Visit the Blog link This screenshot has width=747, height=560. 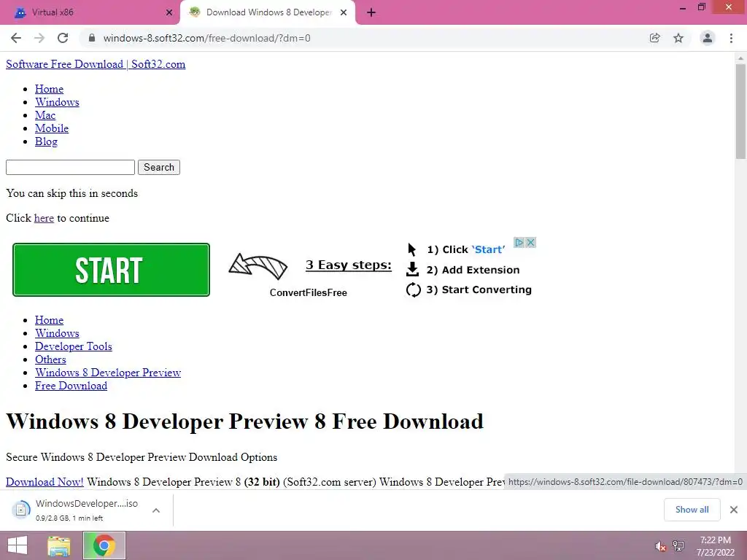(46, 141)
